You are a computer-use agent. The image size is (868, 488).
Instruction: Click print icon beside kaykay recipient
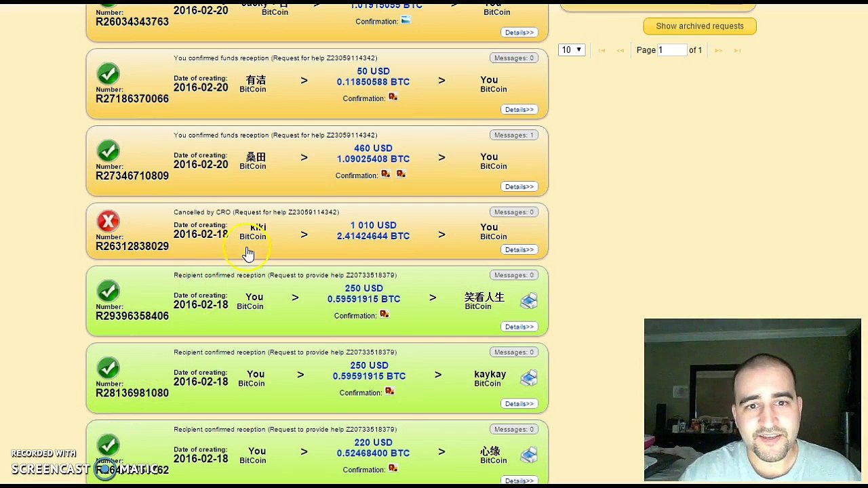529,378
